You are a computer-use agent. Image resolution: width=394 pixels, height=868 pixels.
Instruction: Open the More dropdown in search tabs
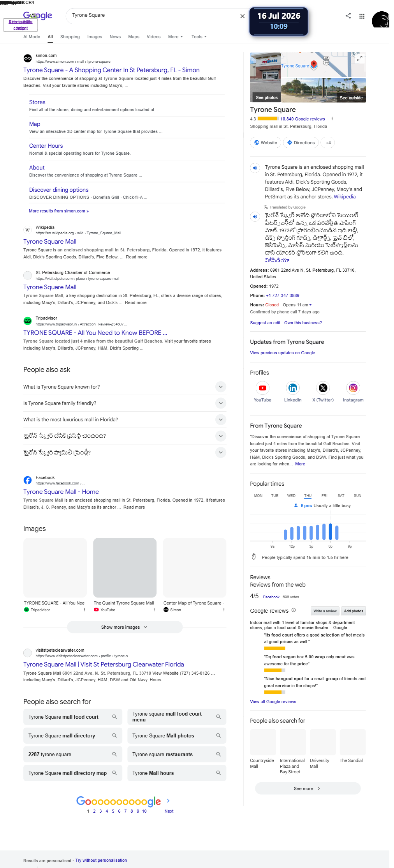pos(175,37)
